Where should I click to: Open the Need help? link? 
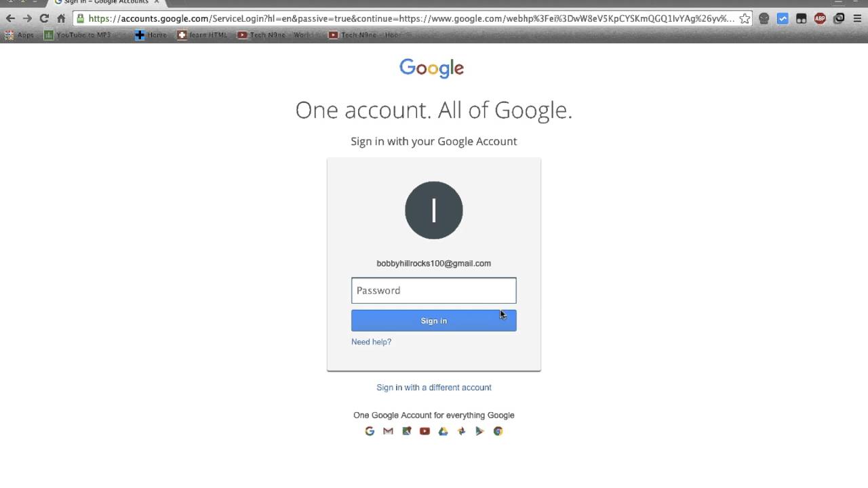371,342
